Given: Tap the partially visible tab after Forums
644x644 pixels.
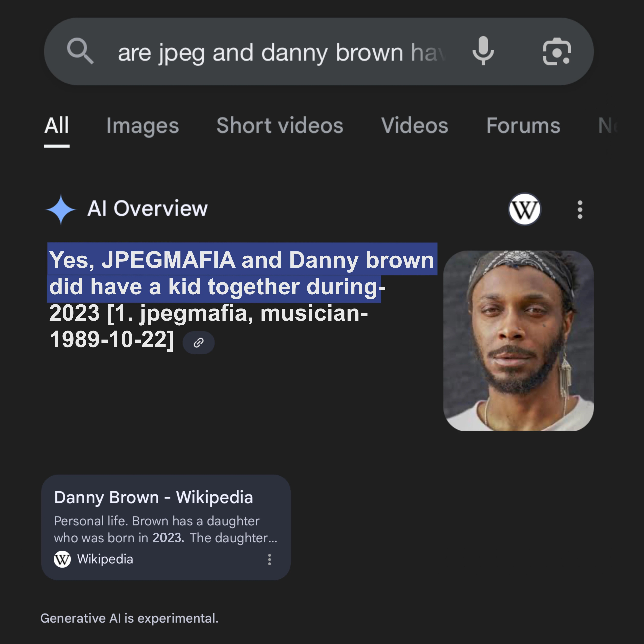Looking at the screenshot, I should pos(608,126).
